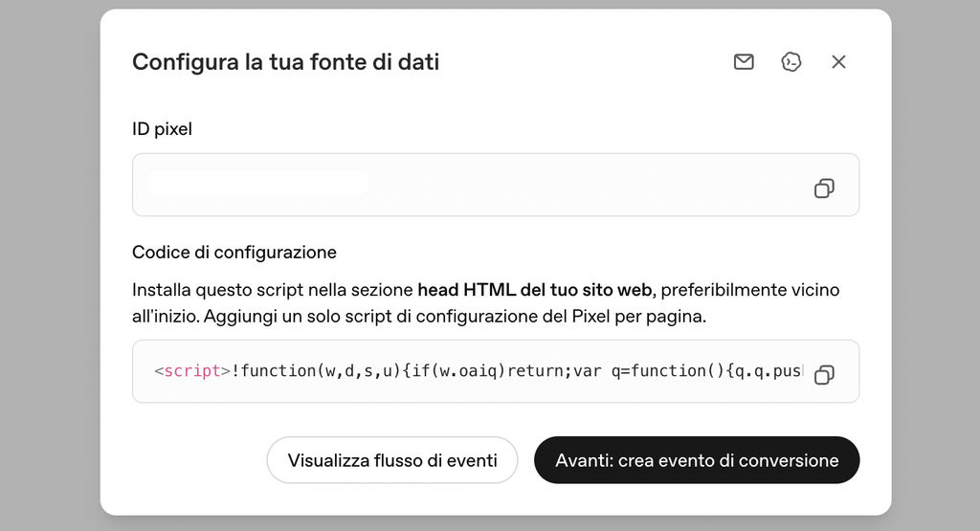Click inside the ID pixel field

pyautogui.click(x=496, y=185)
